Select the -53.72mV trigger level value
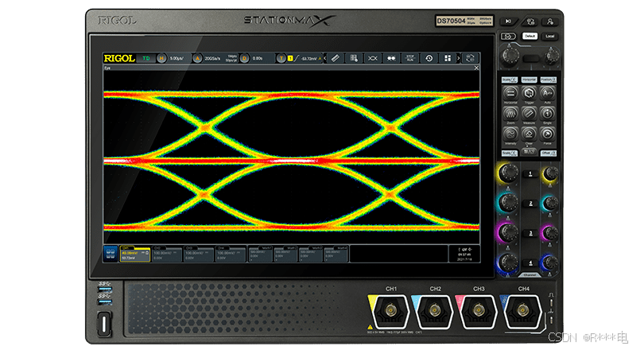This screenshot has height=350, width=644. (x=309, y=59)
